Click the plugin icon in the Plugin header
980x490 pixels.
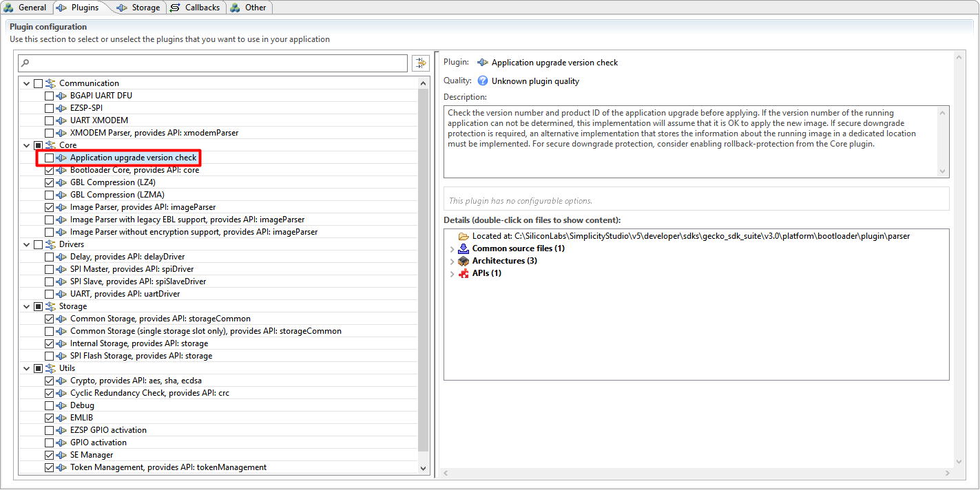pos(483,63)
